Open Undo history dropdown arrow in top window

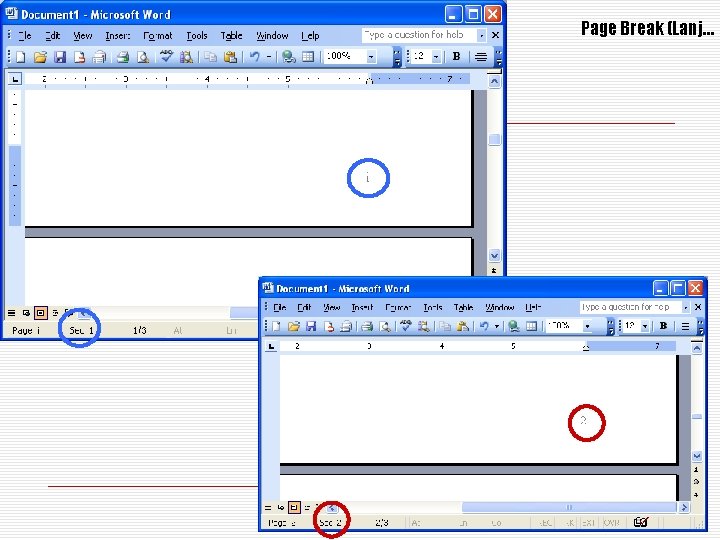pyautogui.click(x=269, y=57)
